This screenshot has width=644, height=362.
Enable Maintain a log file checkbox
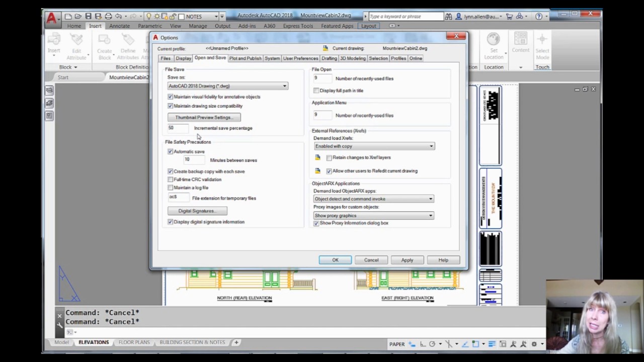point(170,188)
